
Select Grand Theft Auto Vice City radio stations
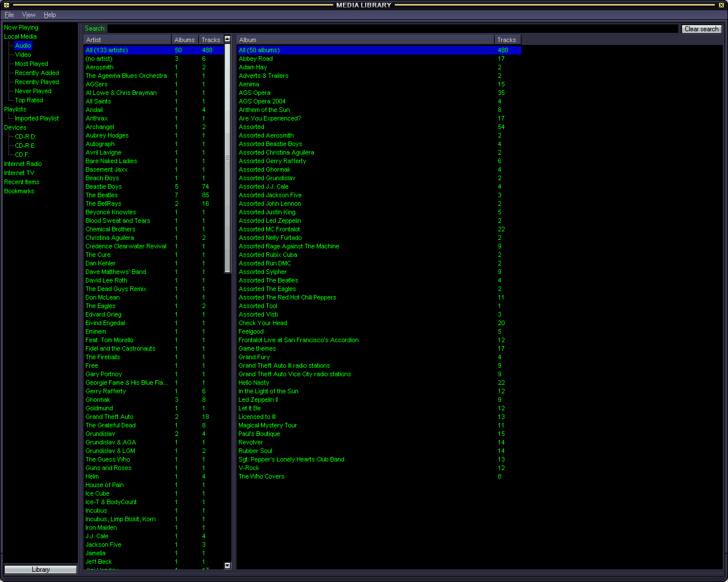click(379, 374)
